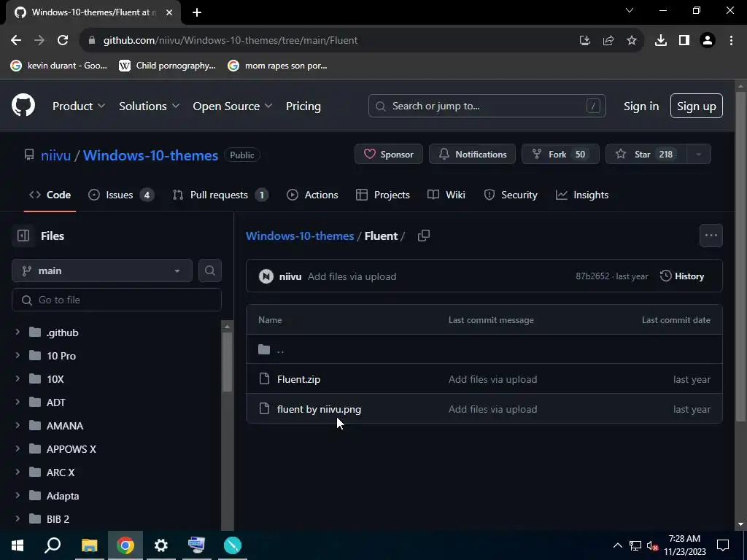Open the Security tab

[510, 195]
